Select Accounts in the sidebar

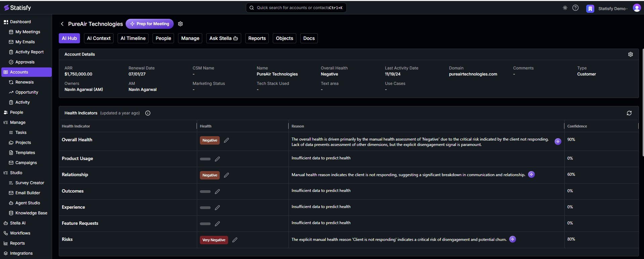click(26, 72)
